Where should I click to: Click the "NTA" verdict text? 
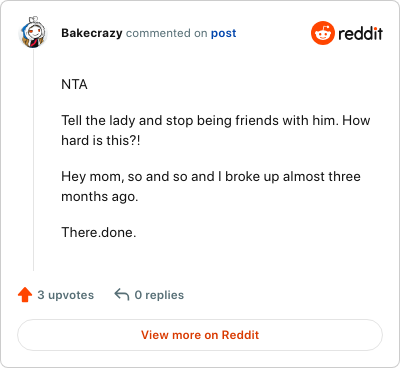pos(74,85)
